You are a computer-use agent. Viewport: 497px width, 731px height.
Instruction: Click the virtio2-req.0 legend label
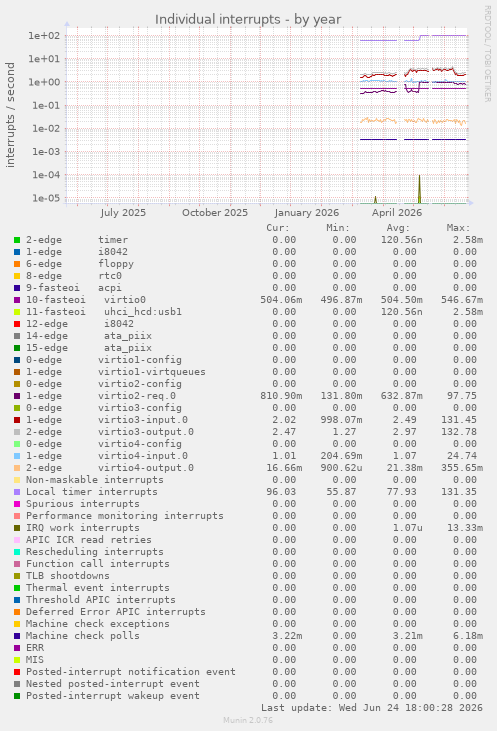(x=137, y=396)
